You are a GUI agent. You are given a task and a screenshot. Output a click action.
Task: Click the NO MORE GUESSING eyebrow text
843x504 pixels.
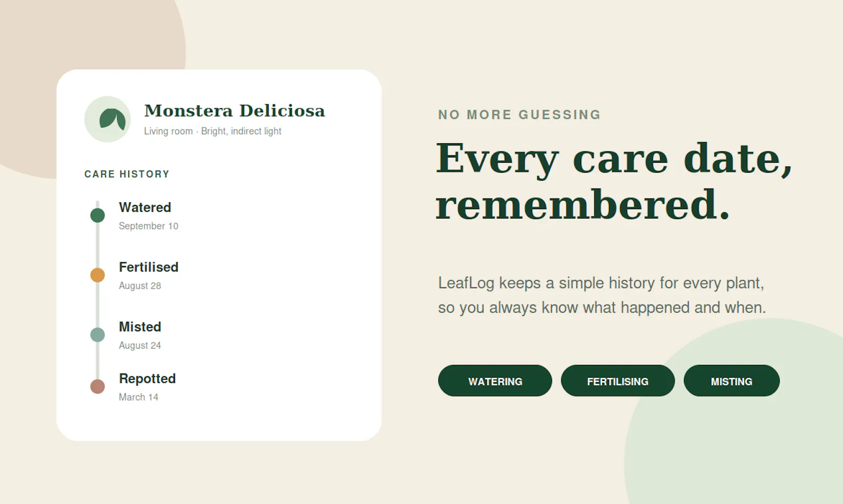[519, 115]
